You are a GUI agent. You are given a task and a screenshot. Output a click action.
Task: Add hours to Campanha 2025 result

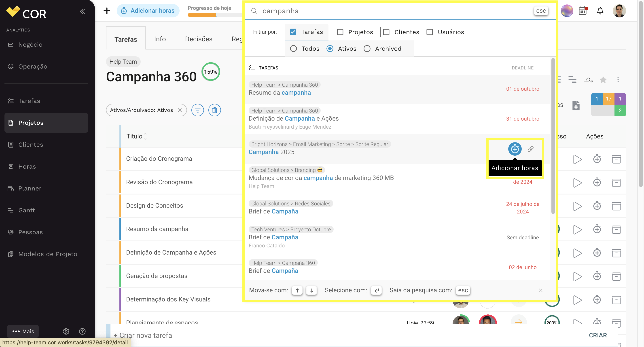[515, 149]
